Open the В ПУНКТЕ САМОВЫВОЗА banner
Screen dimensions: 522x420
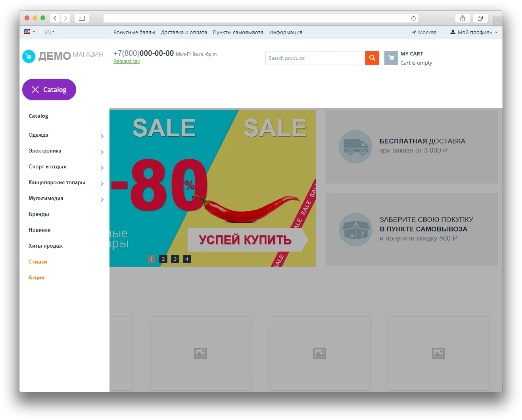pyautogui.click(x=412, y=230)
